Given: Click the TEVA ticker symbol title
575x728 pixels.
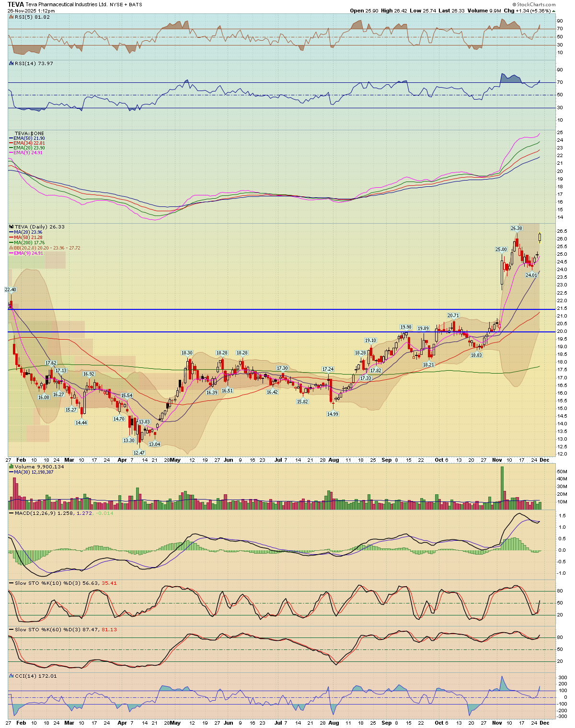Looking at the screenshot, I should [x=16, y=4].
